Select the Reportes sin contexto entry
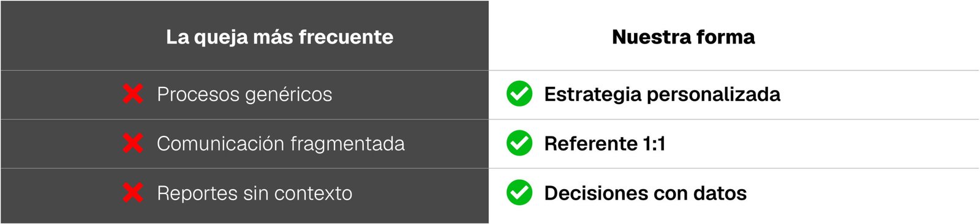Viewport: 980px width, 224px height. (255, 193)
